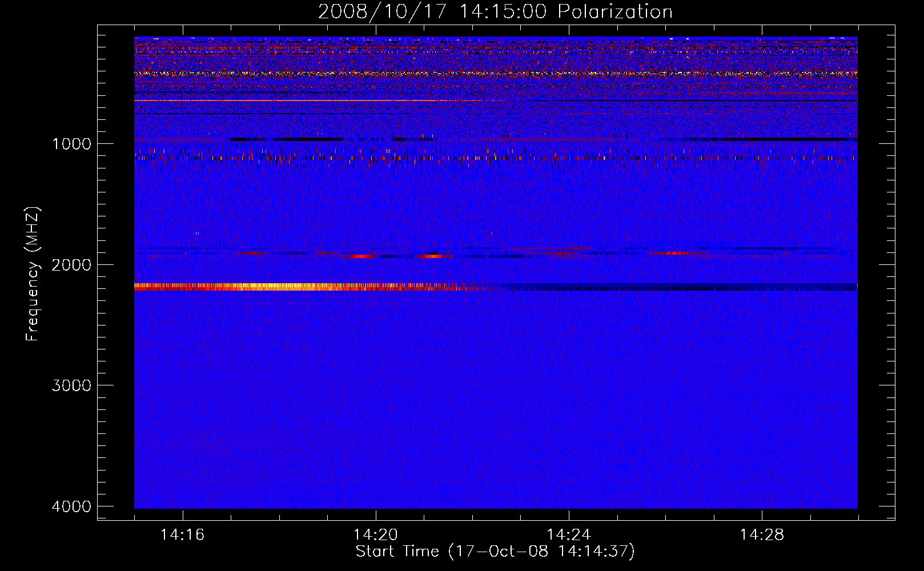This screenshot has width=924, height=571.
Task: Click the 14:28 time tick label
Action: tap(762, 534)
